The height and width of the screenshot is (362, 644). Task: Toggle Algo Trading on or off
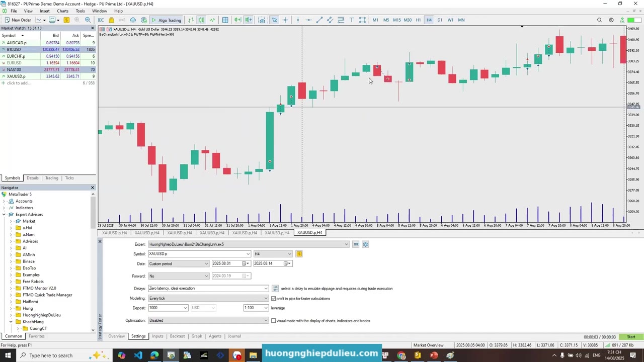166,20
